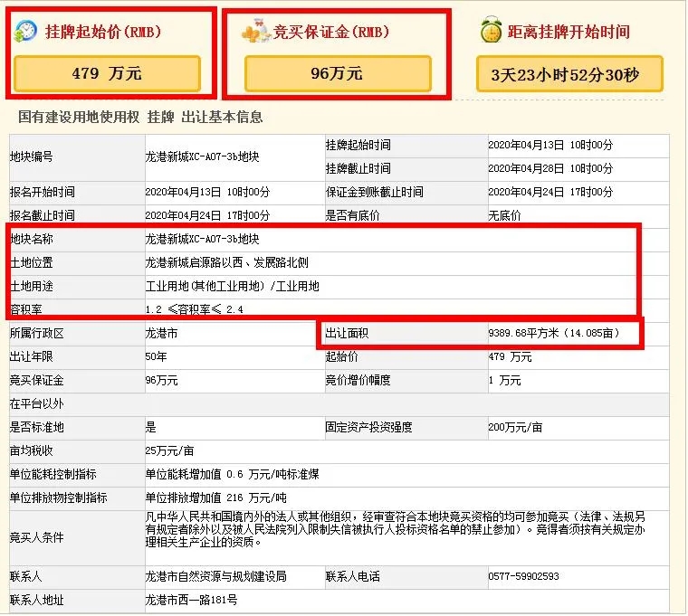Click the 固定资产投资强度 value 200万元/亩

pos(515,428)
